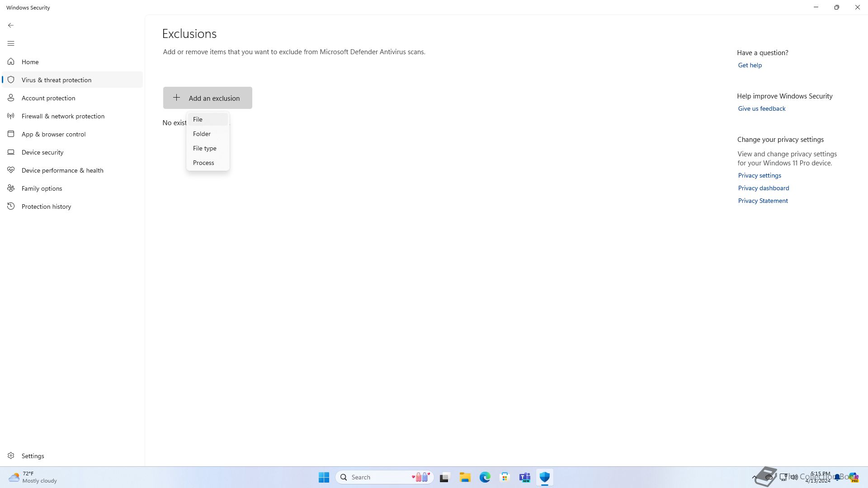868x488 pixels.
Task: Click the Home house icon
Action: pos(11,61)
